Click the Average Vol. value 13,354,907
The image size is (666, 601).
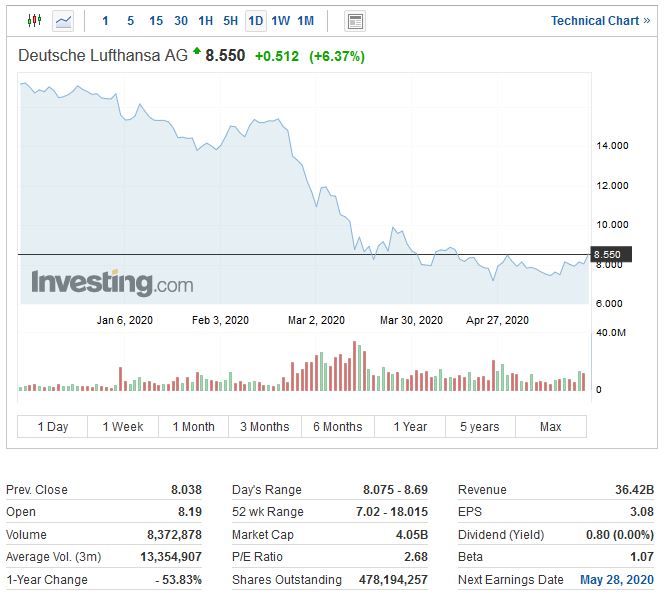point(171,556)
